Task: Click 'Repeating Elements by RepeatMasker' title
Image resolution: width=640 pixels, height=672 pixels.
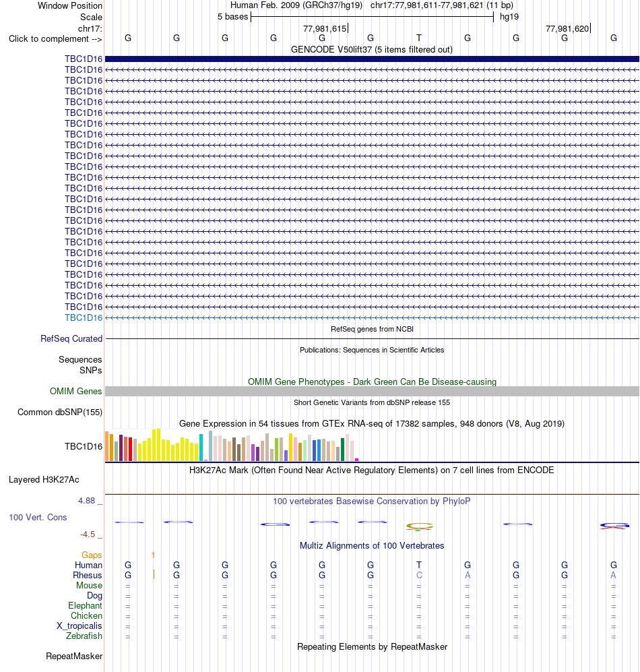Action: point(372,646)
